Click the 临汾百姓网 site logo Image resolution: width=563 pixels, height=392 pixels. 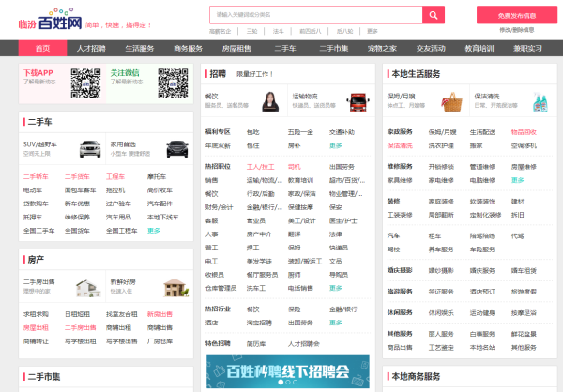tap(51, 20)
